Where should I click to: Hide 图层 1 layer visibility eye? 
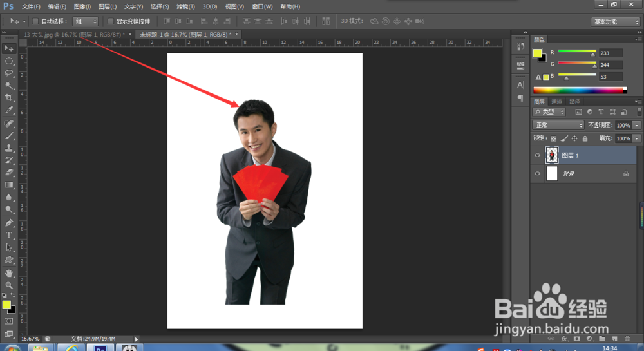(537, 155)
